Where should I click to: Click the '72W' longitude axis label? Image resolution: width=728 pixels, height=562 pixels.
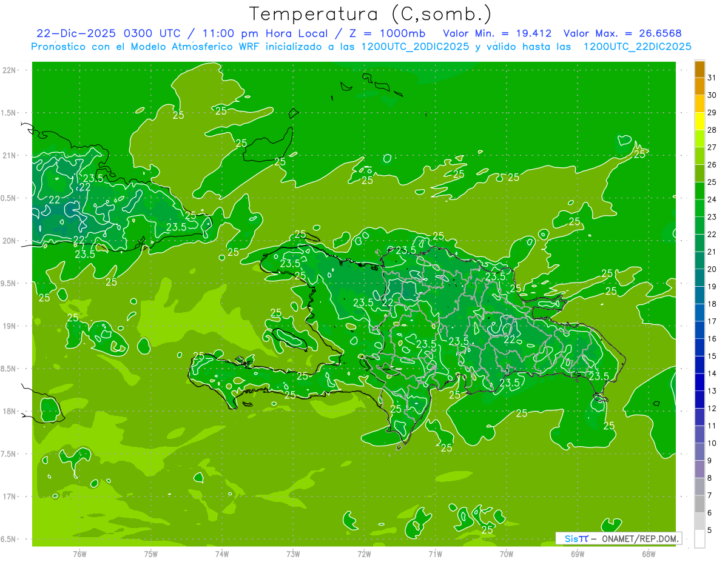[364, 554]
